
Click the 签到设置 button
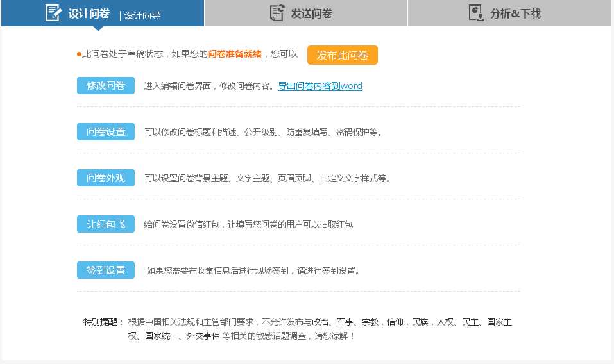pyautogui.click(x=106, y=270)
